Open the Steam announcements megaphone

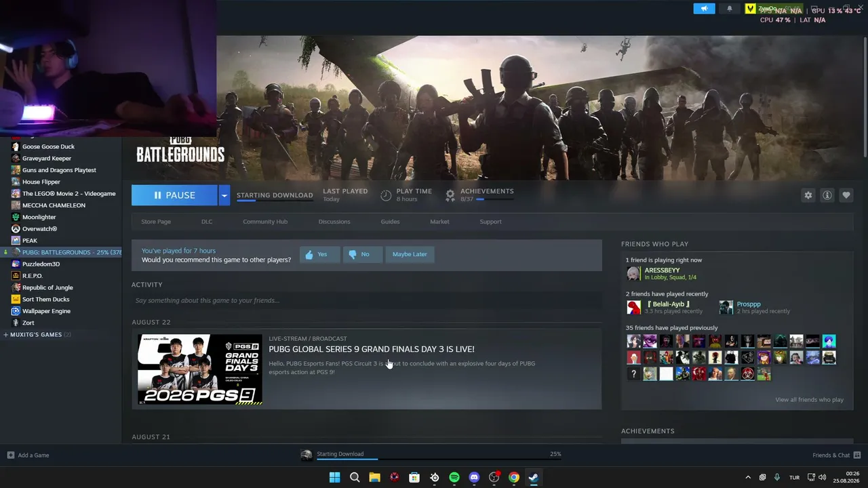click(x=704, y=9)
